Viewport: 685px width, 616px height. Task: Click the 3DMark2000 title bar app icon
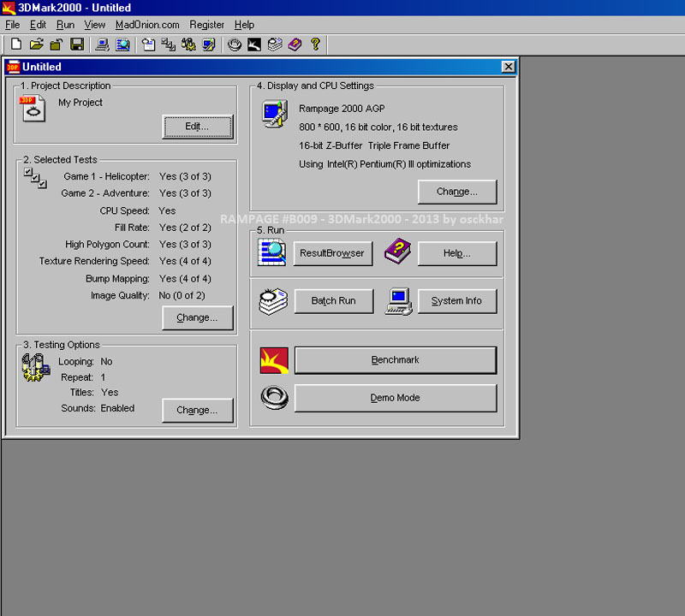pyautogui.click(x=9, y=8)
